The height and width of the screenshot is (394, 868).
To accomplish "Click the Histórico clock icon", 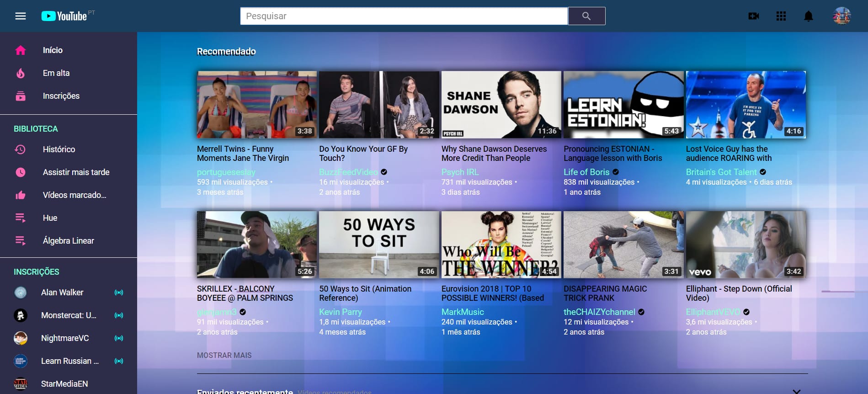I will 21,149.
